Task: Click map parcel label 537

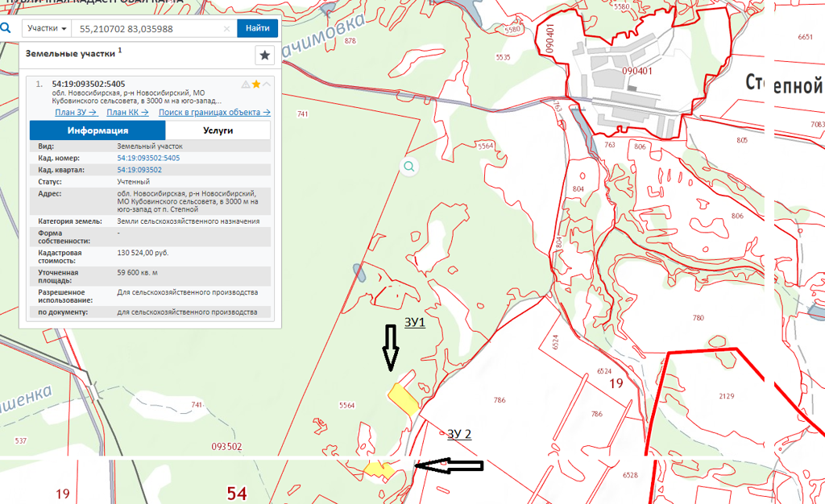Action: point(20,441)
